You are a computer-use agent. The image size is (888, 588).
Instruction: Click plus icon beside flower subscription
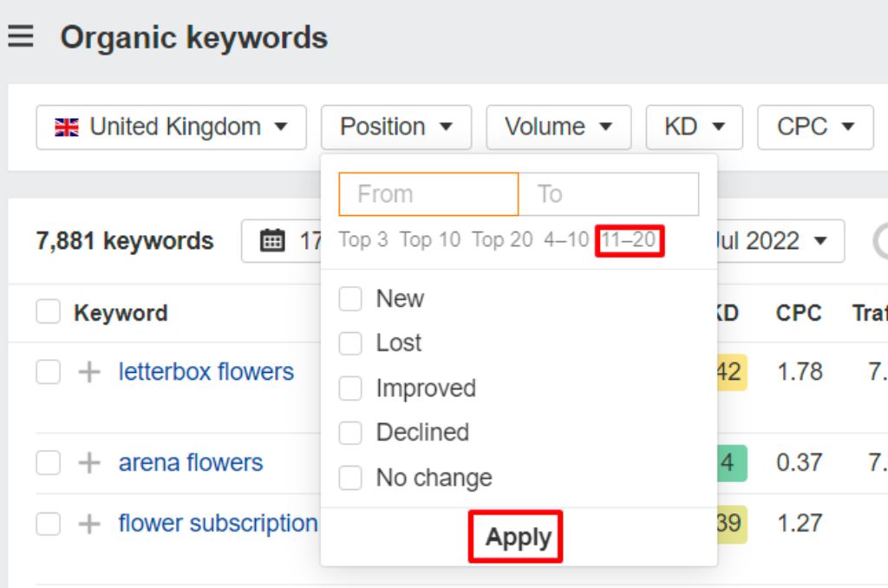pos(89,524)
